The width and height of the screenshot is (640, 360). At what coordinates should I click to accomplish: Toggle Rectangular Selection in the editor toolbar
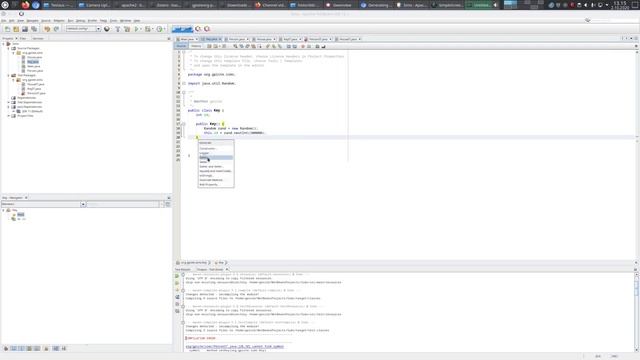coord(260,47)
